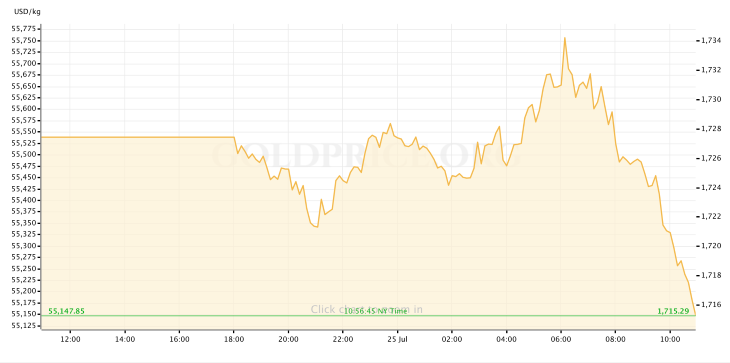Click the 10:00 time axis label

click(669, 339)
